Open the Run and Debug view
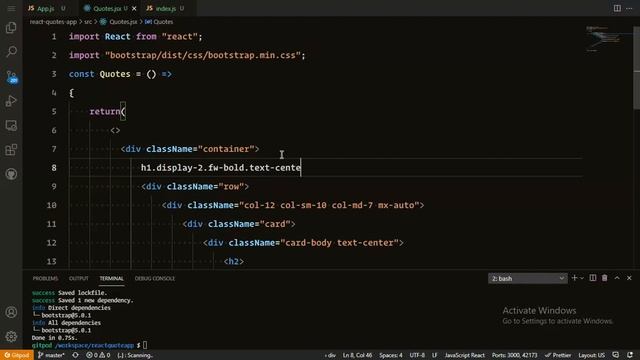 [x=11, y=101]
